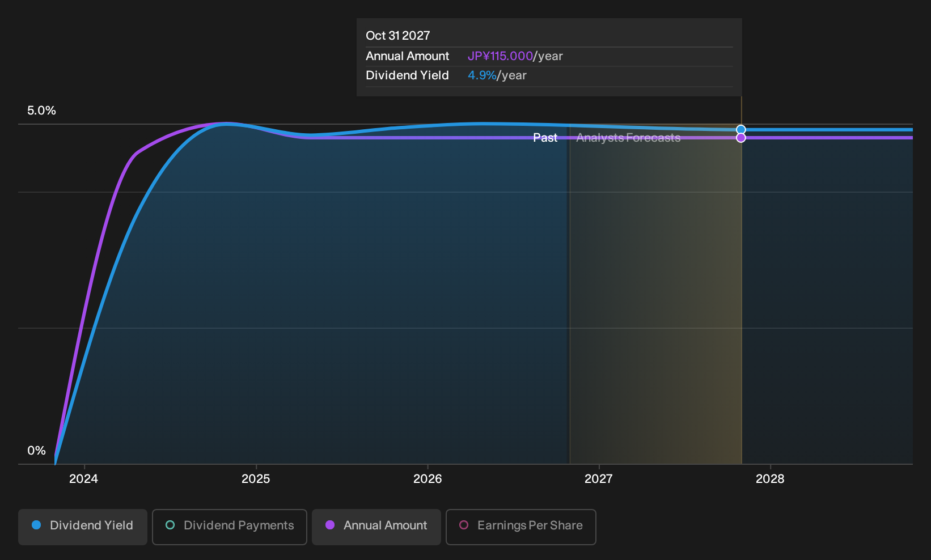
Task: Click the 2026 x-axis label
Action: coord(428,479)
